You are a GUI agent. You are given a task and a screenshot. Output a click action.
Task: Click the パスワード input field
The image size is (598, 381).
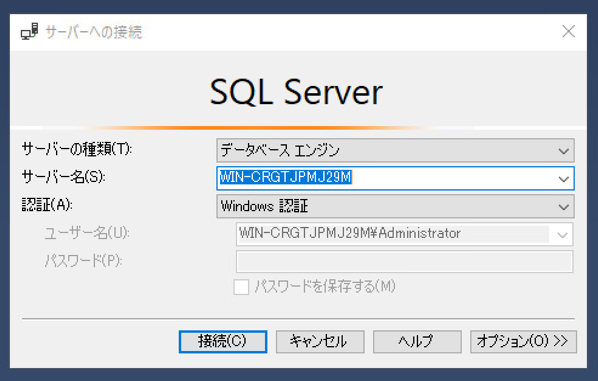(x=404, y=262)
